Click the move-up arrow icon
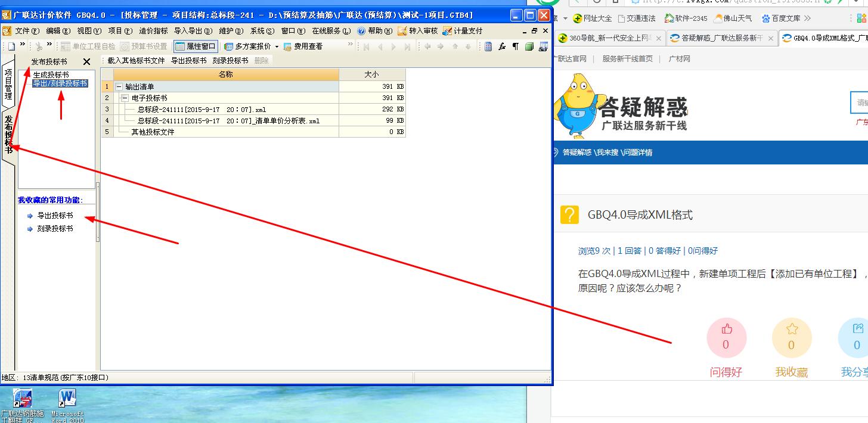The image size is (868, 423). pyautogui.click(x=455, y=46)
